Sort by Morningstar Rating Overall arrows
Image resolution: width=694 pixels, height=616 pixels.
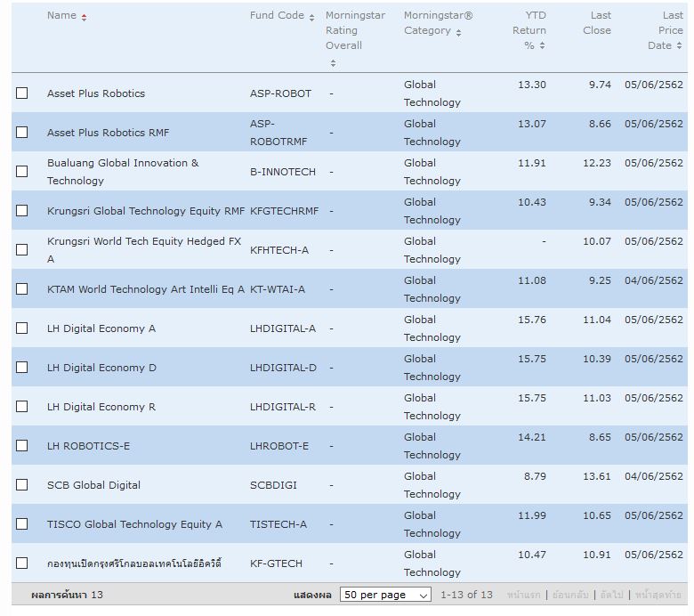[333, 62]
